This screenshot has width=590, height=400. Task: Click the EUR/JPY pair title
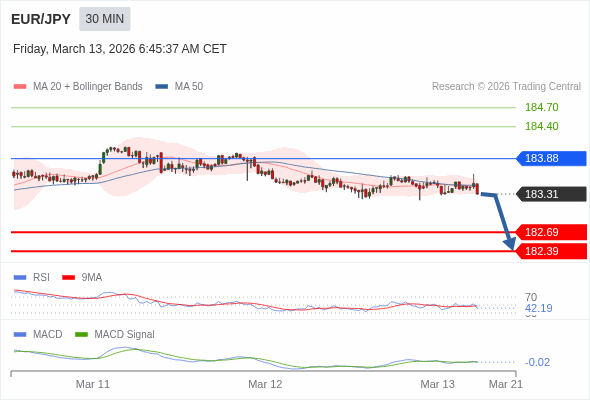pos(41,19)
